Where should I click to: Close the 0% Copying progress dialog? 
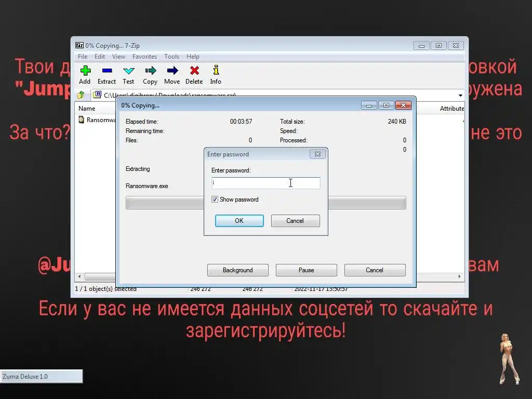tap(403, 105)
